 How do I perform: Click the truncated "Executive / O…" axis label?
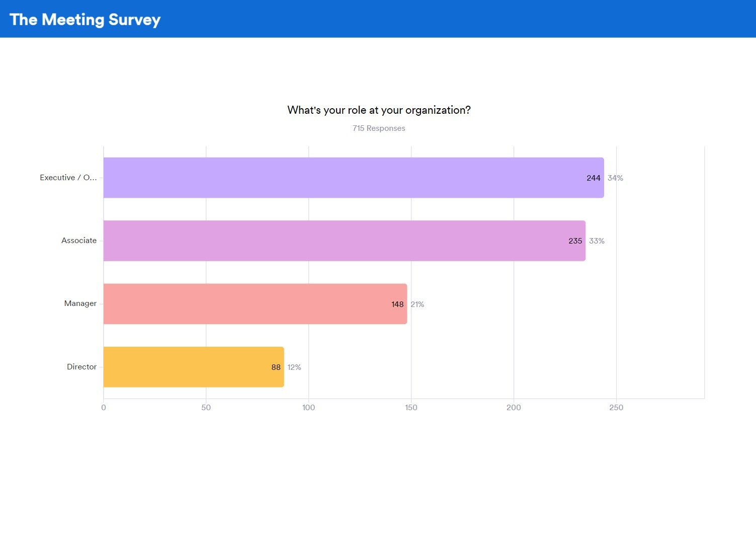point(68,178)
